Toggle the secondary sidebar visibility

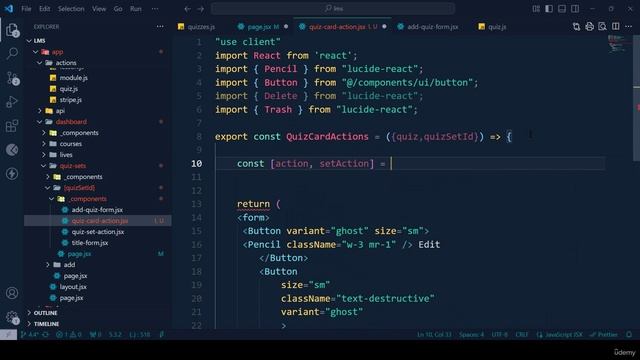click(x=575, y=9)
